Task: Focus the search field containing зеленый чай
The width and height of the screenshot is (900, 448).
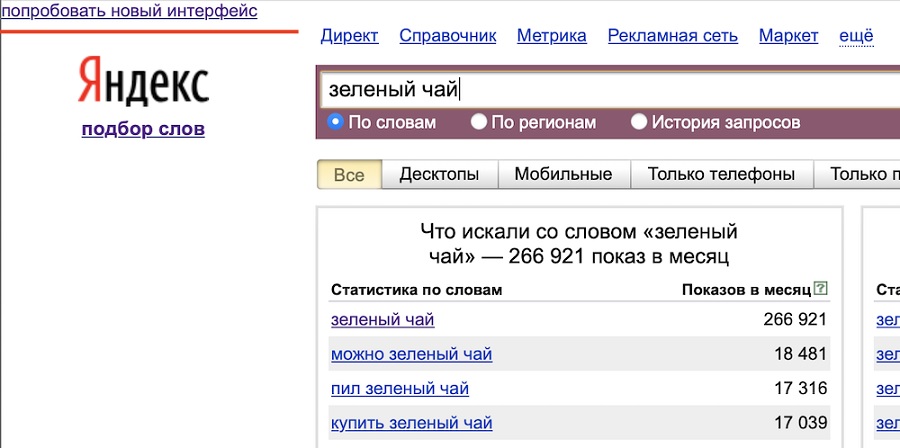Action: pos(610,90)
